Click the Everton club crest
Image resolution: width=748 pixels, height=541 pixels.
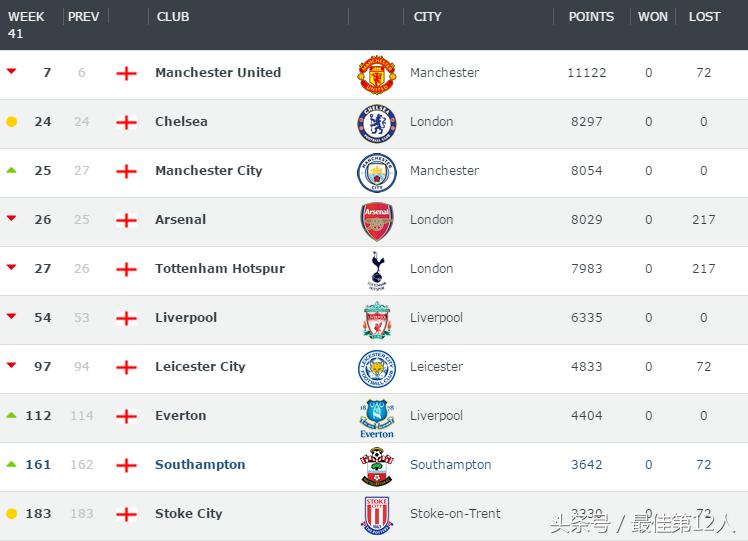pyautogui.click(x=377, y=417)
